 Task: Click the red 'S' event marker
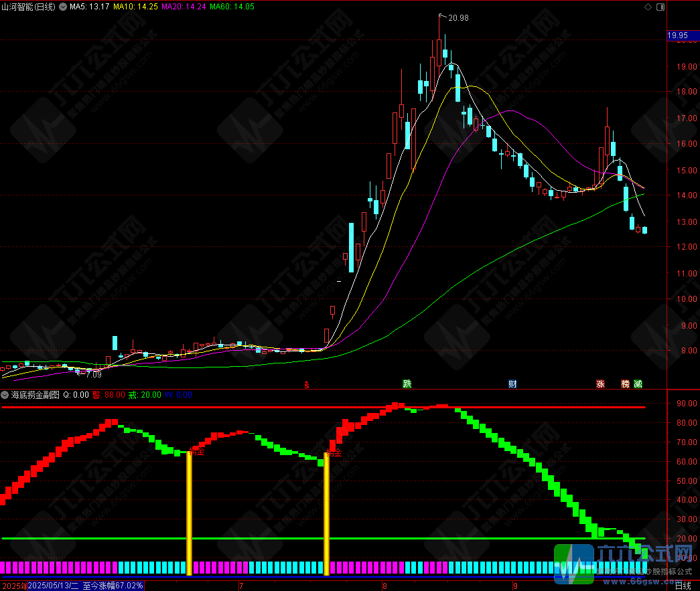(x=307, y=384)
